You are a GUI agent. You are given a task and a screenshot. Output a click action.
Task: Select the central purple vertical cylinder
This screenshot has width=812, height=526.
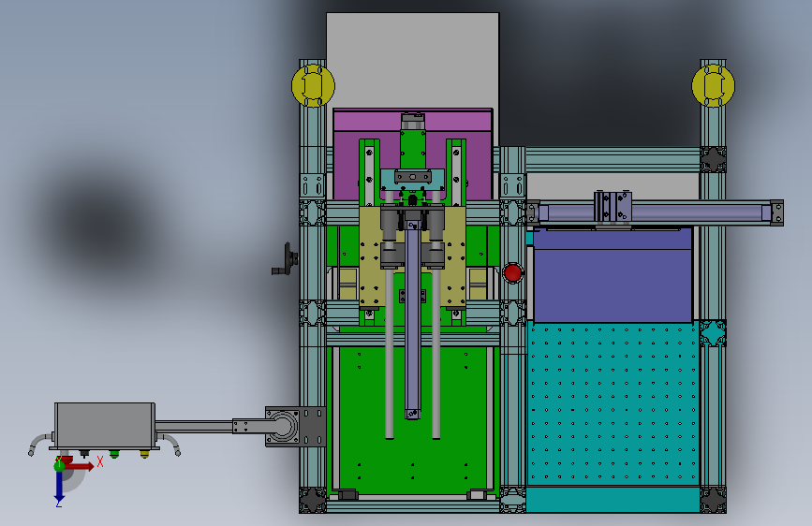click(413, 319)
